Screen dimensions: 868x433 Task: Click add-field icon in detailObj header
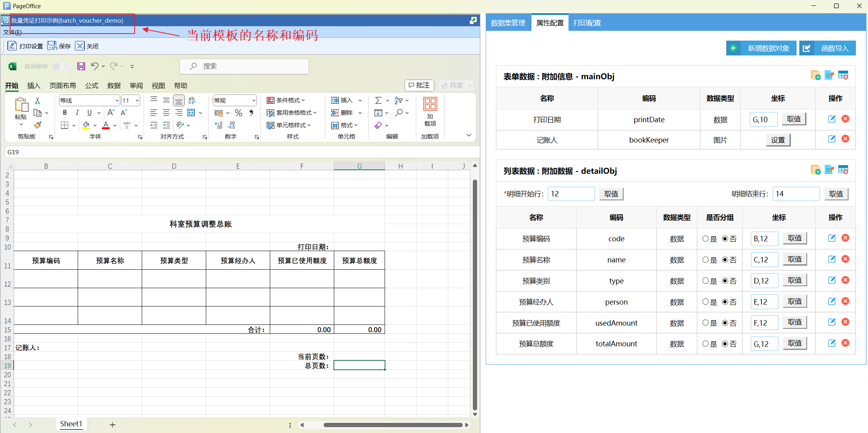tap(815, 170)
